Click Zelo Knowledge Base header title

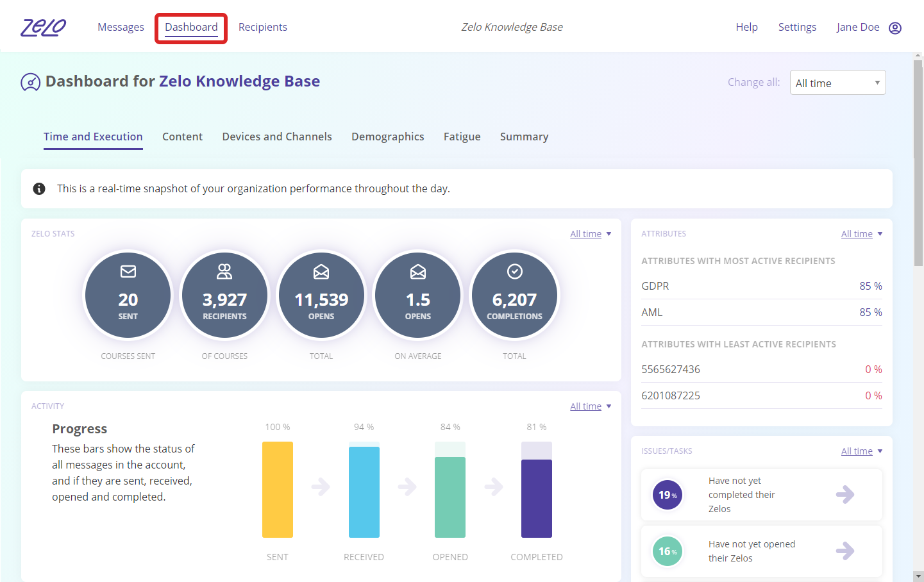[512, 27]
